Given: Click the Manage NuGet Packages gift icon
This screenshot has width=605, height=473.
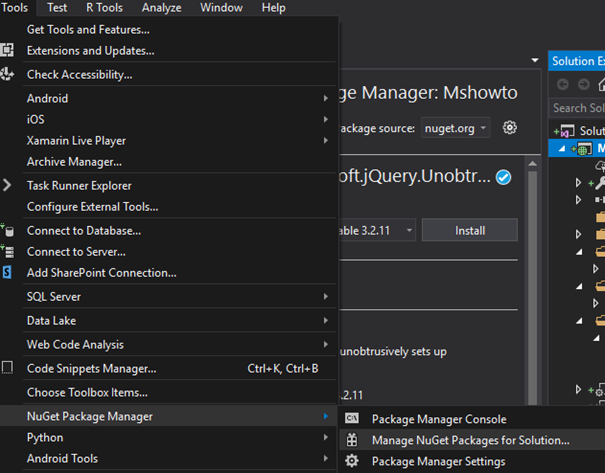Looking at the screenshot, I should tap(352, 440).
